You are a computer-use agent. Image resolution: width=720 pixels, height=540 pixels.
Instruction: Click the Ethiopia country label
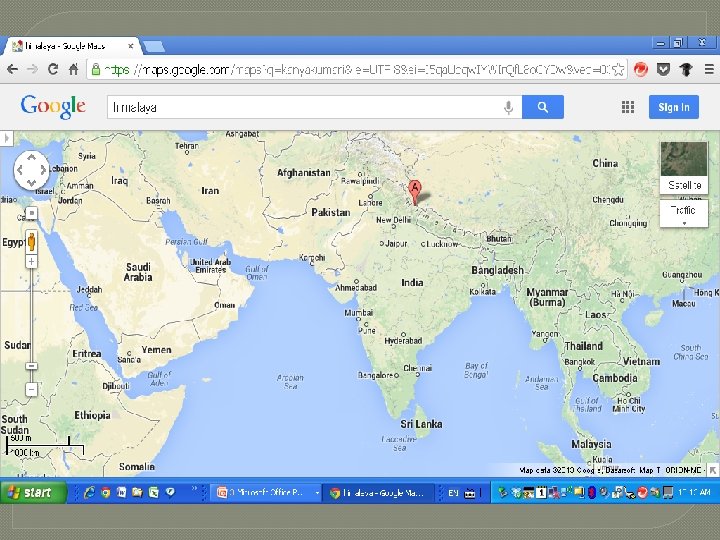click(92, 415)
